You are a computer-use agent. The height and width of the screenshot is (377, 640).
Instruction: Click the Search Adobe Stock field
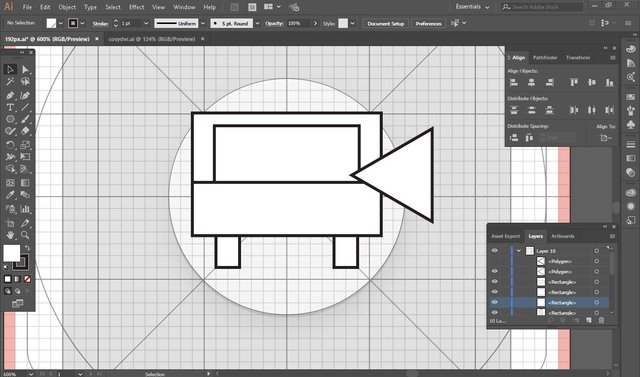[542, 7]
